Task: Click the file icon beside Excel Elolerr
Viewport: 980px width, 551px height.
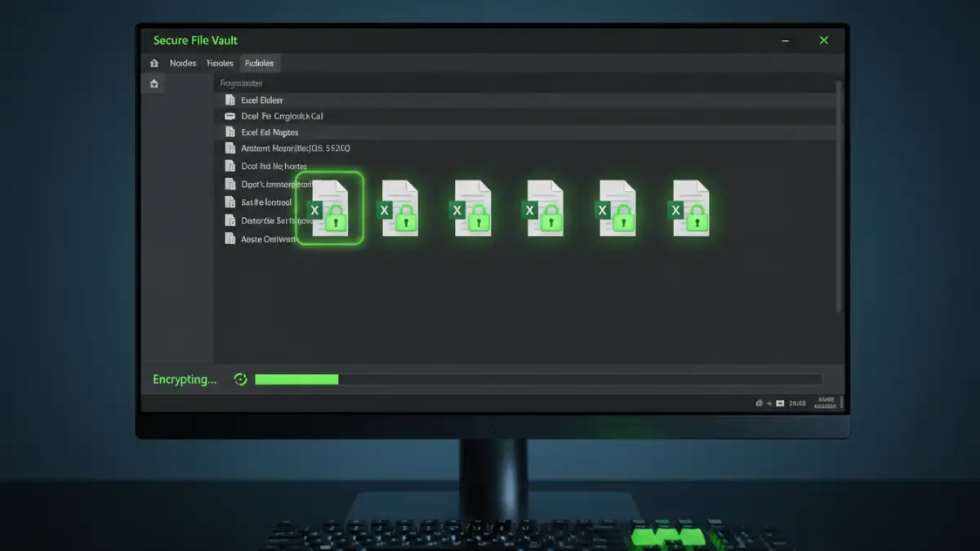Action: pos(230,100)
